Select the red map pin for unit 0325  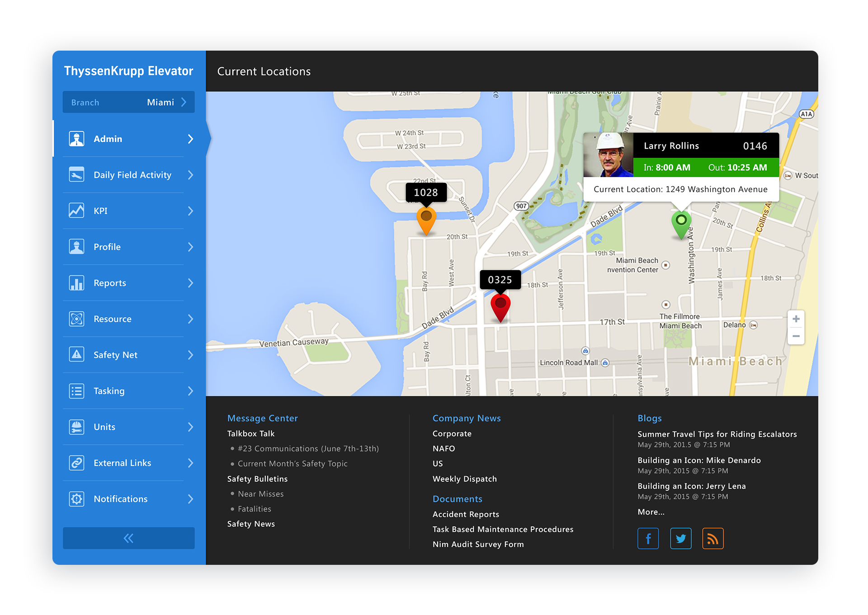tap(500, 308)
